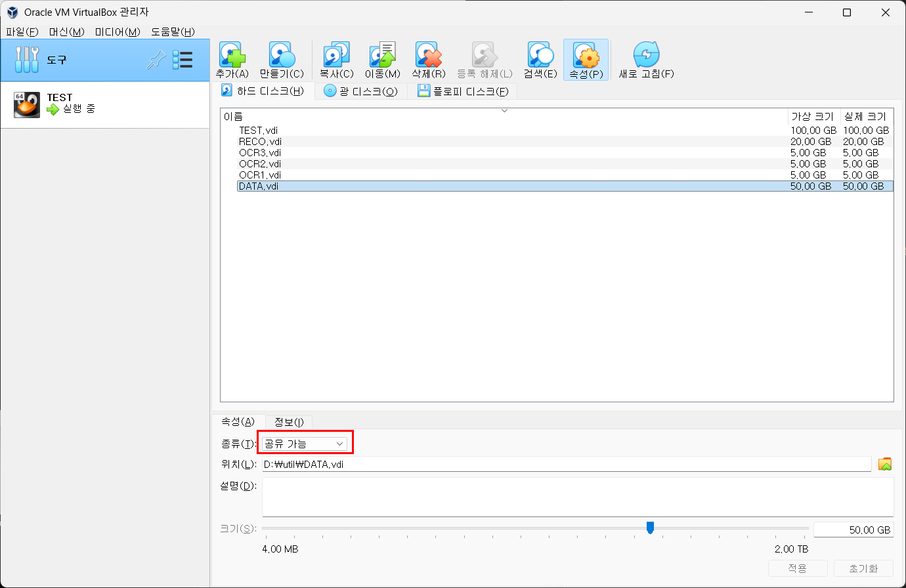The width and height of the screenshot is (906, 588).
Task: Open the Help (도움말) menu
Action: coord(173,31)
